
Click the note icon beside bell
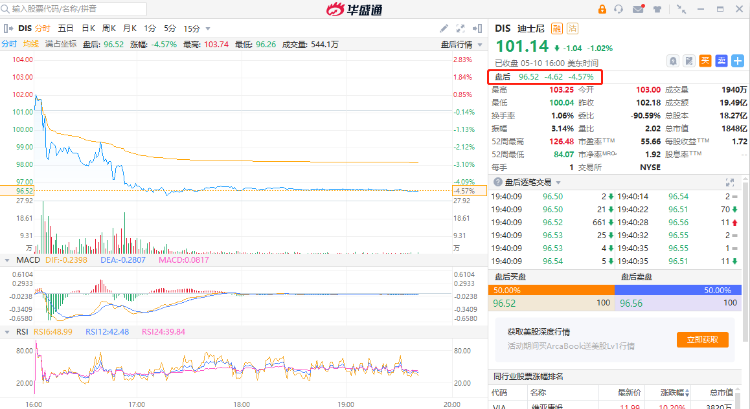[x=689, y=61]
